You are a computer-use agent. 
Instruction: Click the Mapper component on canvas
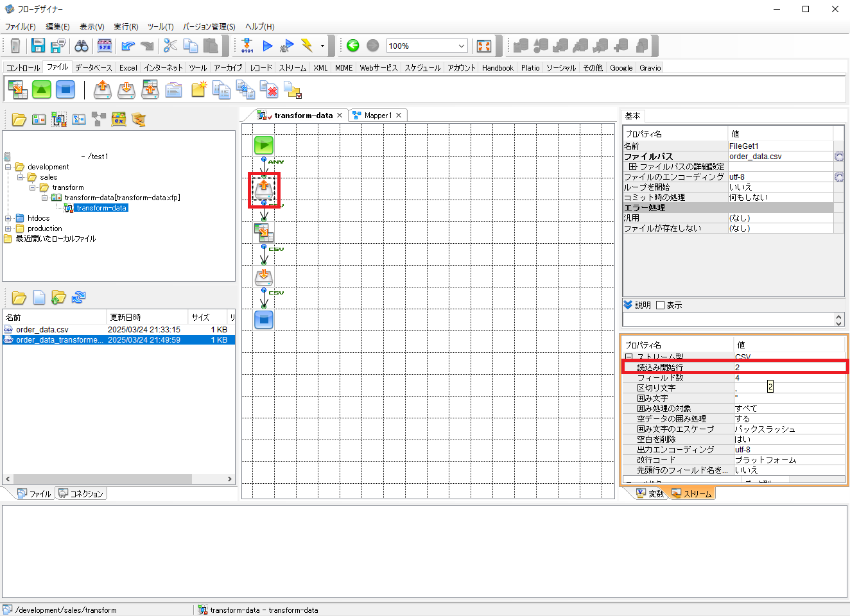click(x=264, y=232)
